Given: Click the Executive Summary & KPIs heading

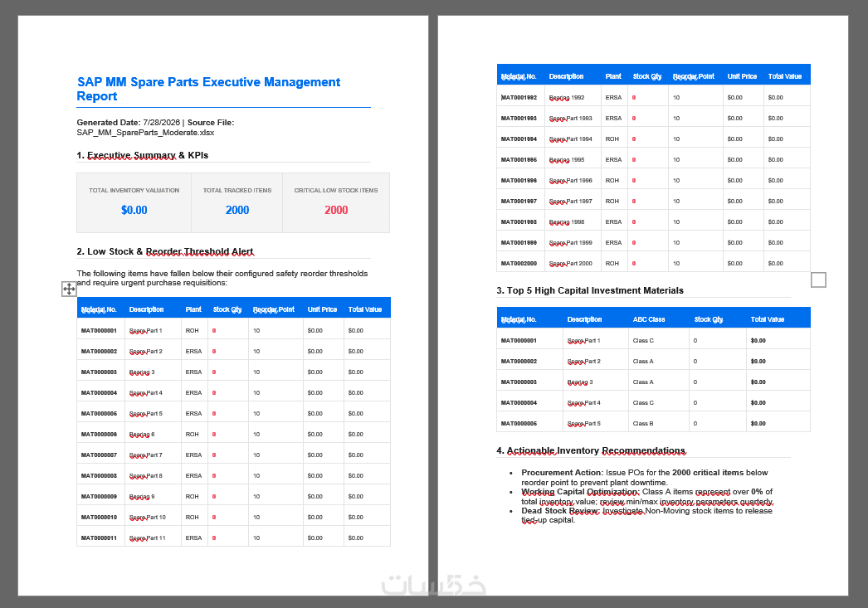Looking at the screenshot, I should [x=142, y=155].
